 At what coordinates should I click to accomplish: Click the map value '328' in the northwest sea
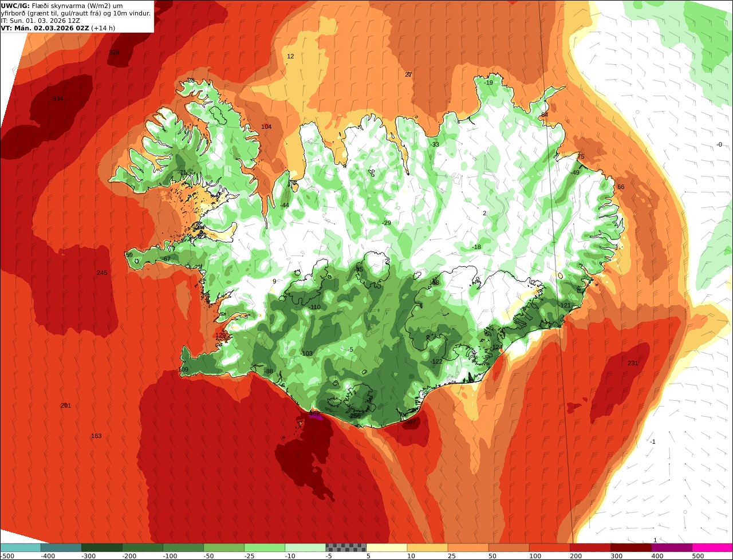(x=114, y=53)
